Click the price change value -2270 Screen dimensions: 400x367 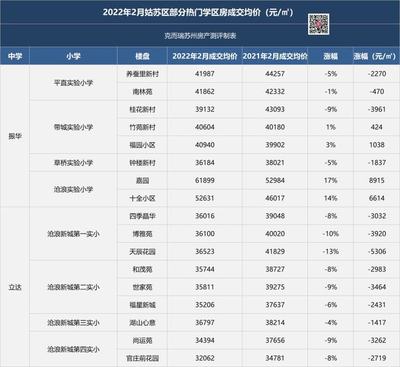pyautogui.click(x=377, y=74)
